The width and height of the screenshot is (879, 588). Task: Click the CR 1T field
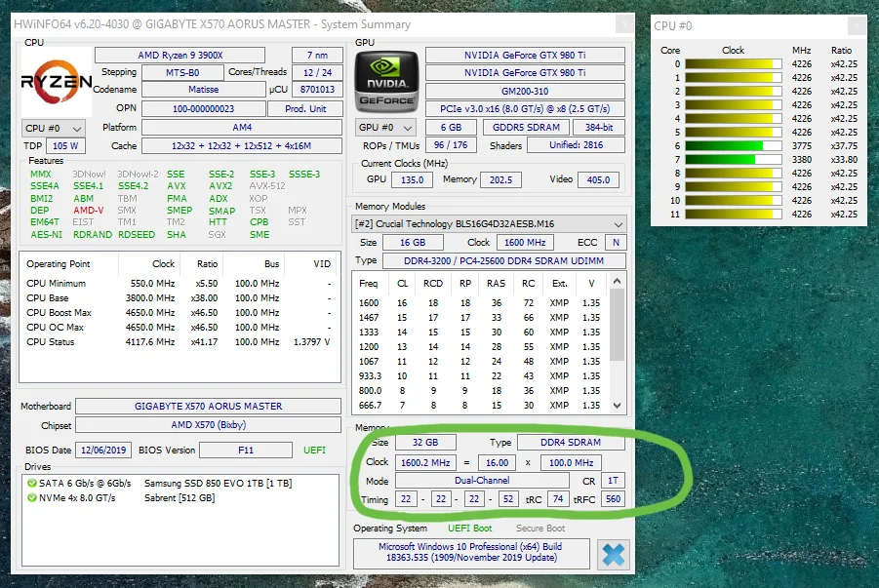[614, 481]
